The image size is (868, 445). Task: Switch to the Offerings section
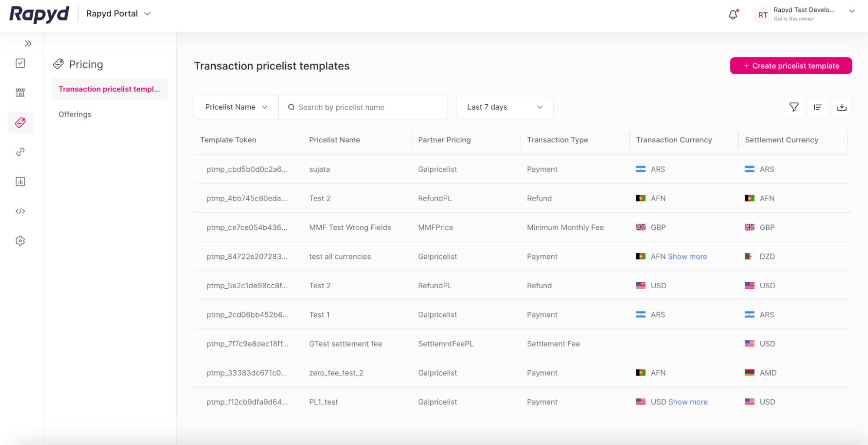coord(75,114)
